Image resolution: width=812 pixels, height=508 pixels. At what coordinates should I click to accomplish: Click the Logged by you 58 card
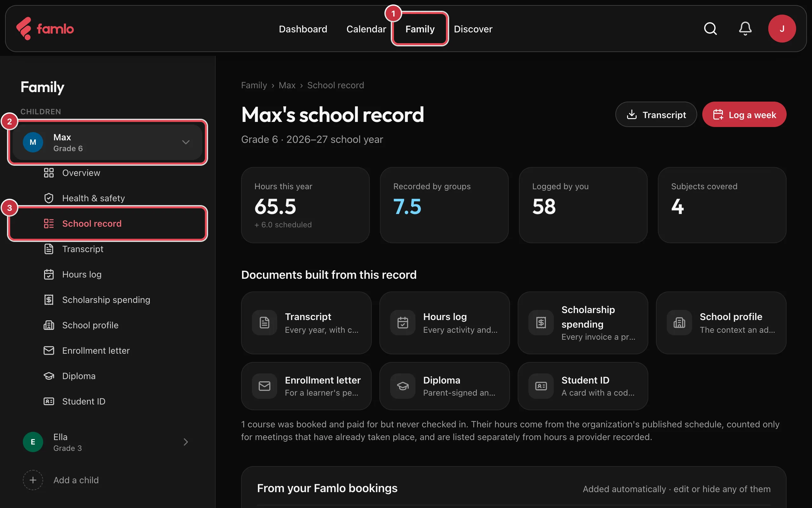[583, 205]
